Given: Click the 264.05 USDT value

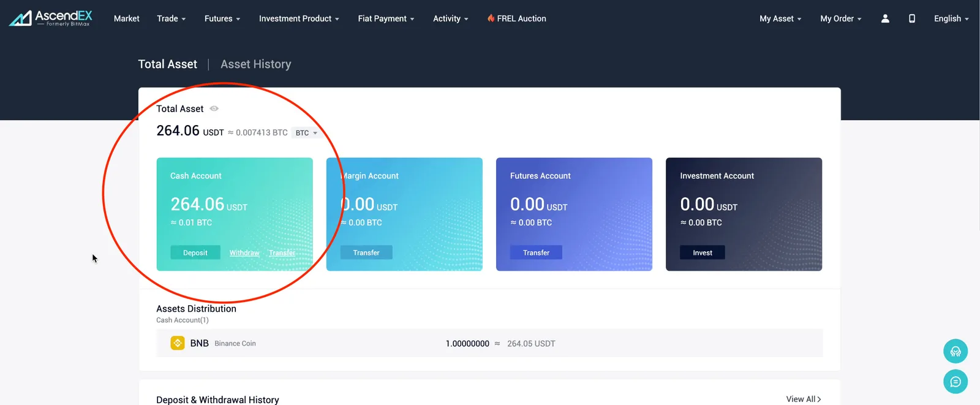Looking at the screenshot, I should coord(531,344).
